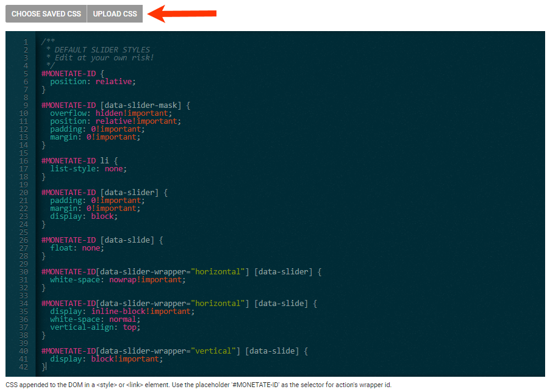The image size is (550, 392).
Task: Click 'display: inline-block!important;' line
Action: (x=122, y=312)
